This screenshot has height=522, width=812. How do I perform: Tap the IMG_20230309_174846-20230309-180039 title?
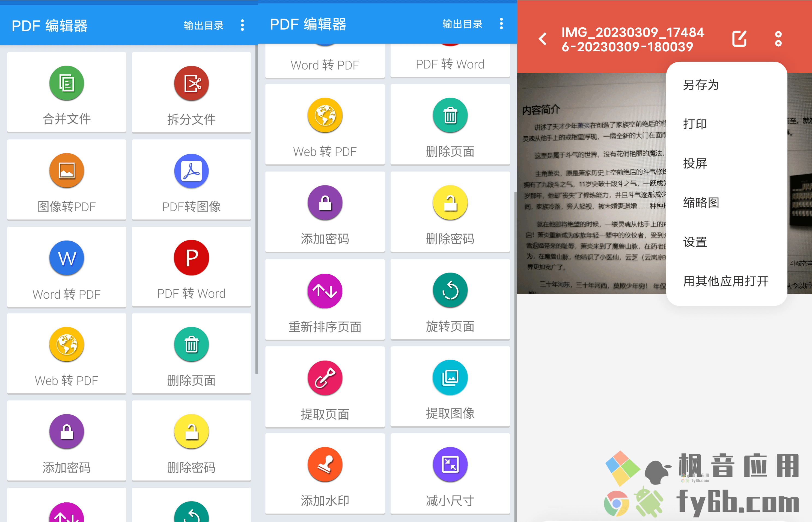(x=633, y=39)
